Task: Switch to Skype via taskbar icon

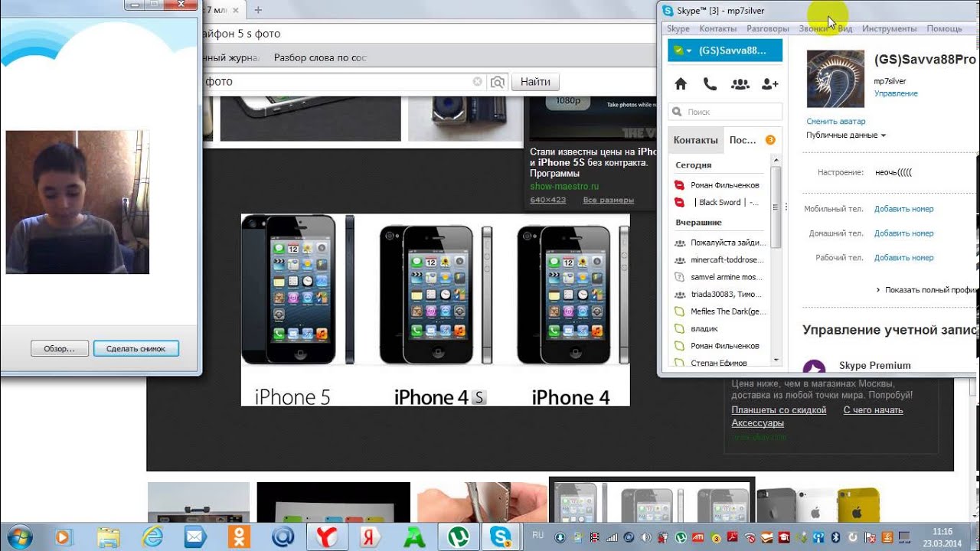Action: coord(503,537)
